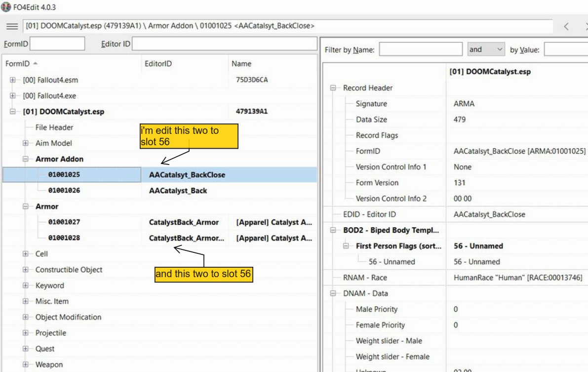Viewport: 588px width, 372px height.
Task: Click CRC value 479139A1 for DOOMCatalyst.esp
Action: coord(252,111)
